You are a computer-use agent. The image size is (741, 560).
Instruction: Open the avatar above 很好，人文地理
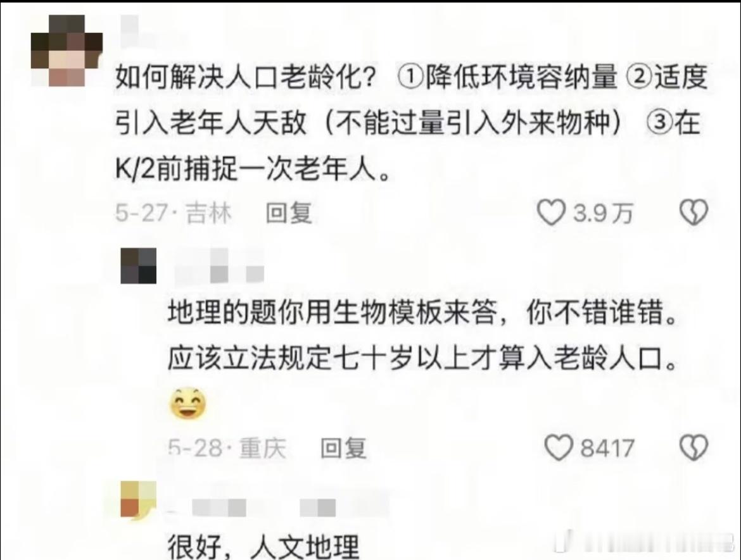click(139, 499)
